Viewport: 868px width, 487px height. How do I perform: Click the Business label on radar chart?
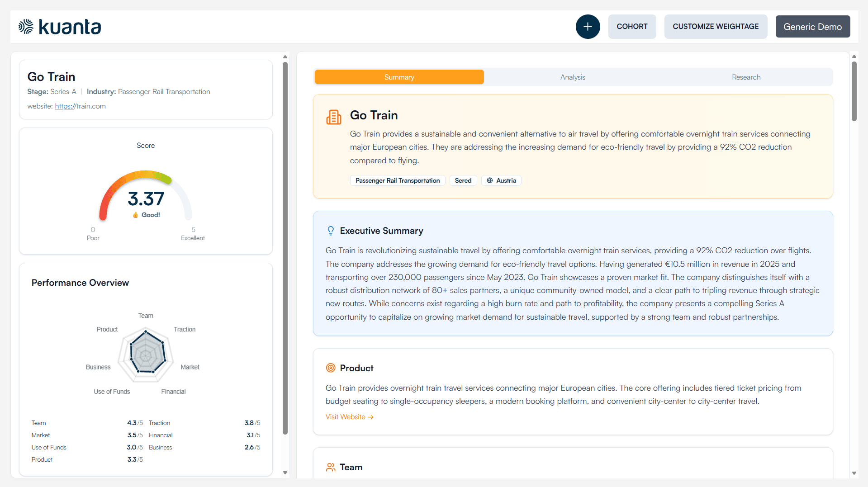[98, 367]
